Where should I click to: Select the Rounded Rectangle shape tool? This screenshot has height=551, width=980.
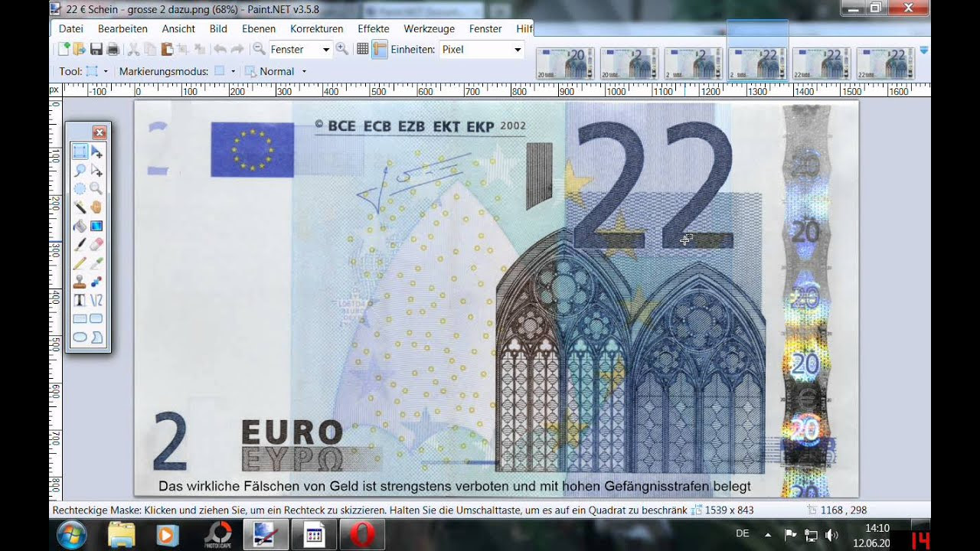tap(96, 318)
